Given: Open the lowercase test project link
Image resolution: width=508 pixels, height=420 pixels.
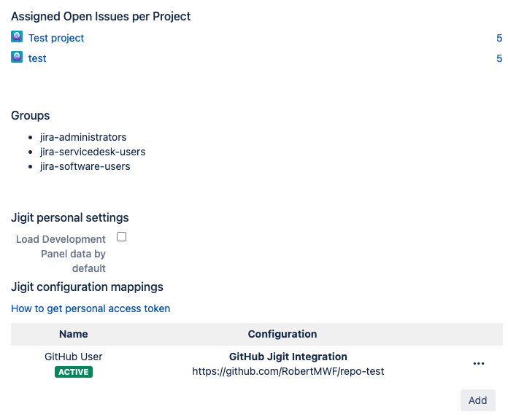Looking at the screenshot, I should 37,58.
